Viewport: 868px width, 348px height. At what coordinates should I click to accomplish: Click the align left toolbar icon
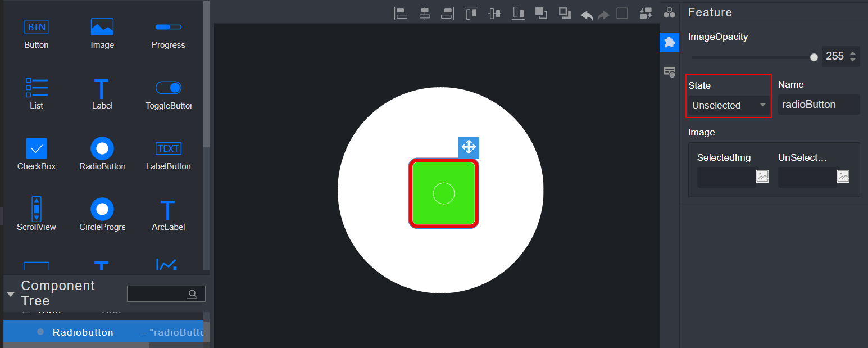(401, 13)
